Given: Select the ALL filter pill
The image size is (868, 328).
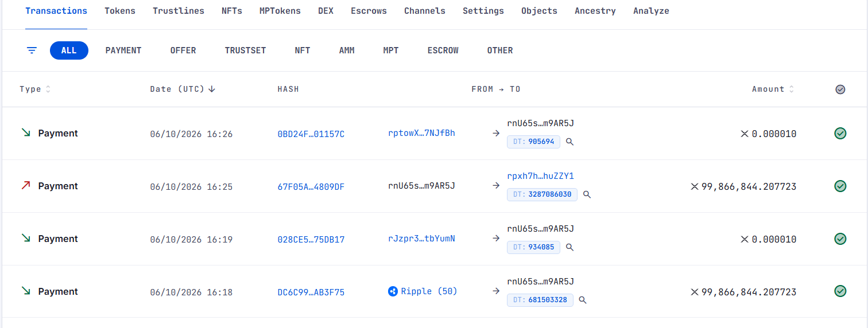Looking at the screenshot, I should 69,50.
